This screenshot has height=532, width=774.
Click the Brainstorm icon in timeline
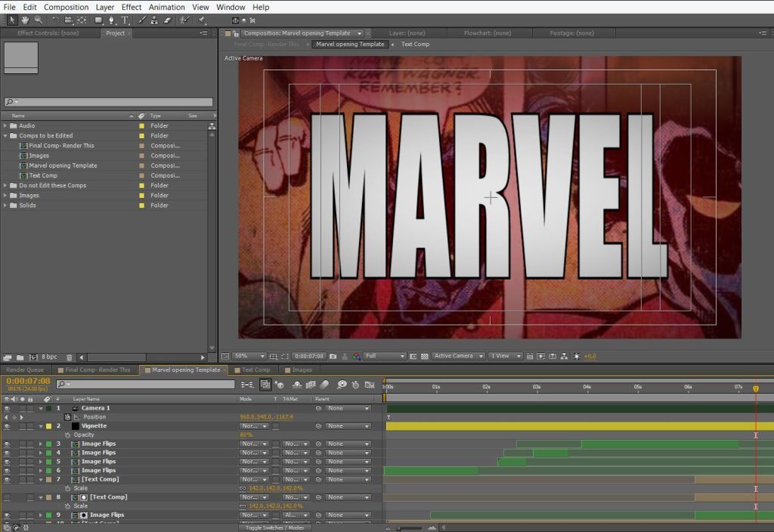[342, 385]
